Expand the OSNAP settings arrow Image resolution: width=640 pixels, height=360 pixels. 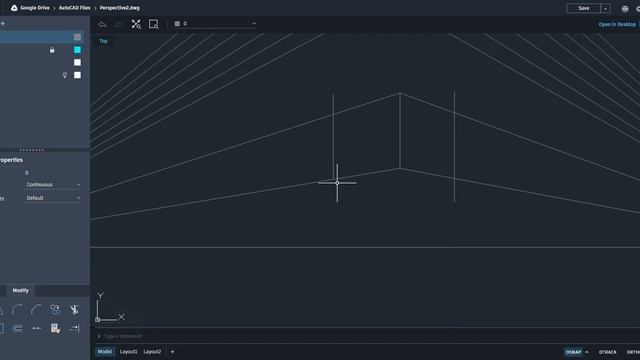tap(587, 352)
